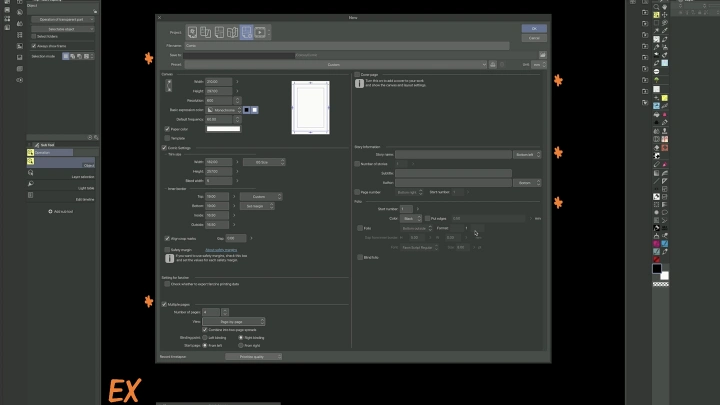The image size is (720, 405).
Task: Select the Comic project type icon
Action: 219,32
